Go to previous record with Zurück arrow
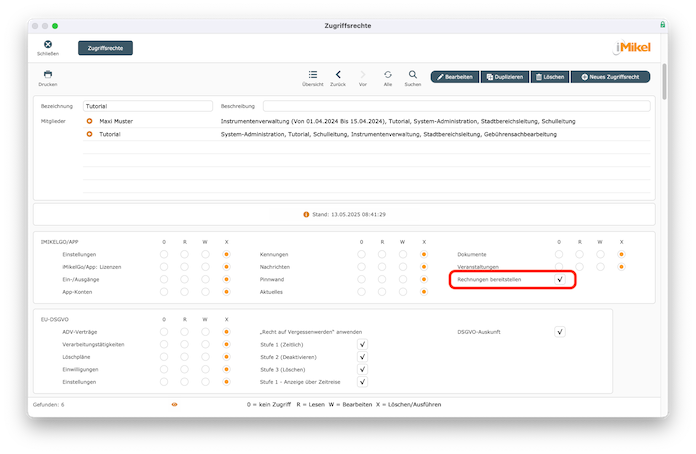This screenshot has width=696, height=454. pyautogui.click(x=338, y=75)
